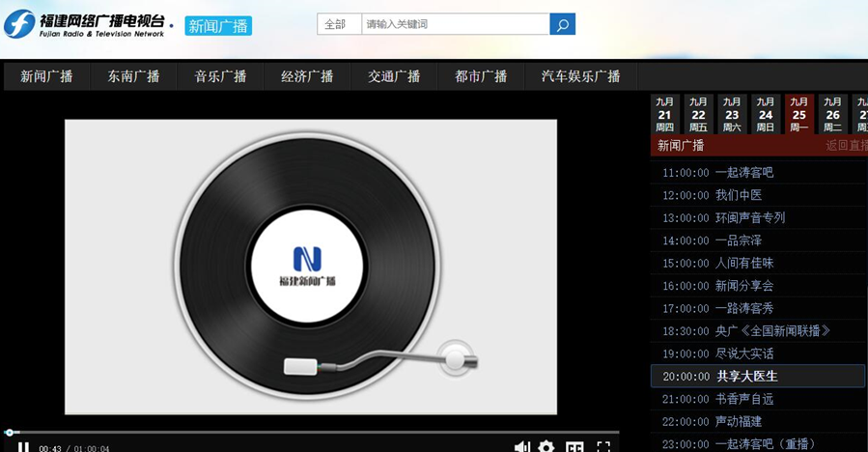Select the 九月 21 周四 date
The height and width of the screenshot is (452, 868).
pos(665,114)
